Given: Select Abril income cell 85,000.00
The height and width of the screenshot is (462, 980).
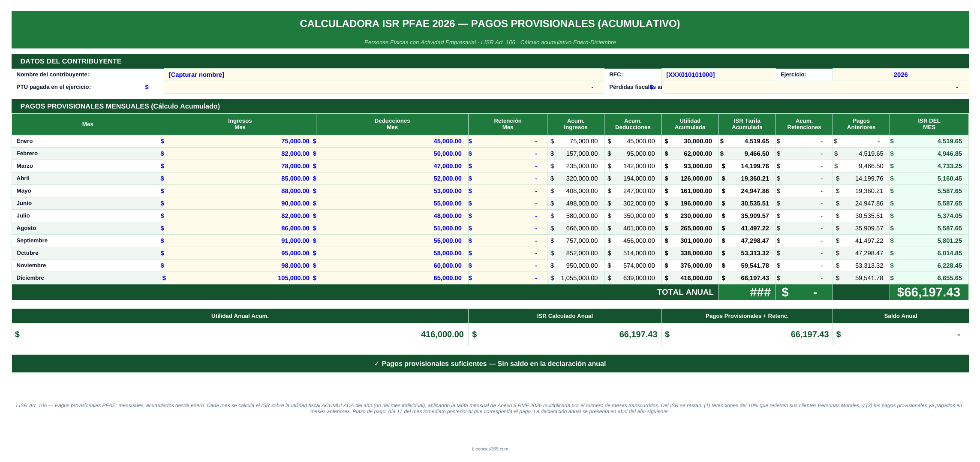Looking at the screenshot, I should (x=240, y=178).
